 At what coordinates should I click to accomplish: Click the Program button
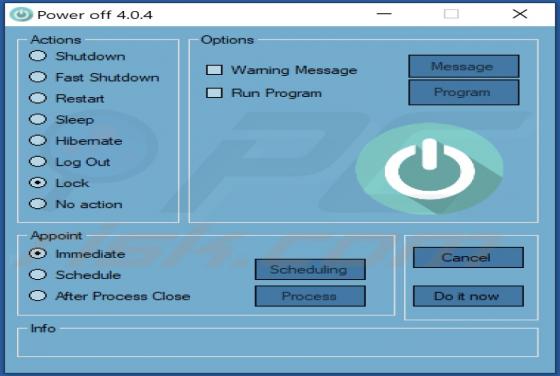coord(464,92)
